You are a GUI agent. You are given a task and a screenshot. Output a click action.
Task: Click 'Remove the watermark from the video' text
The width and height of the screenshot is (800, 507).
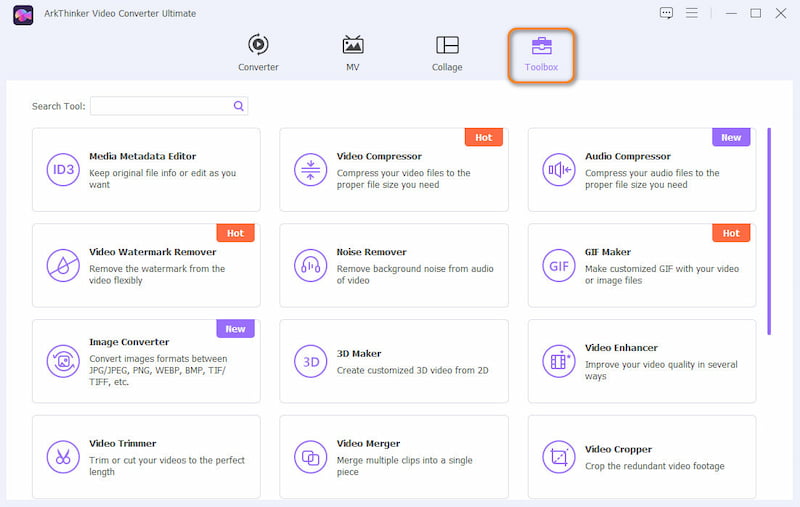157,274
